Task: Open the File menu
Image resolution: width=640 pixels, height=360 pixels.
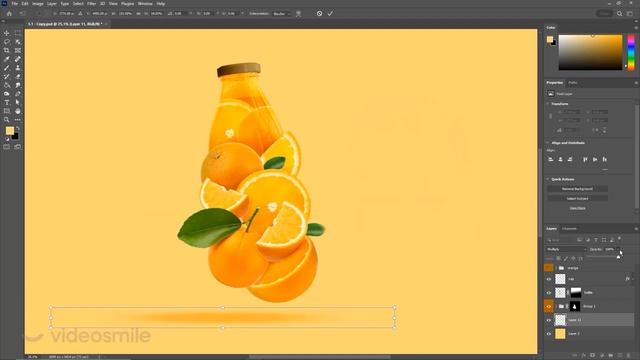Action: [14, 4]
